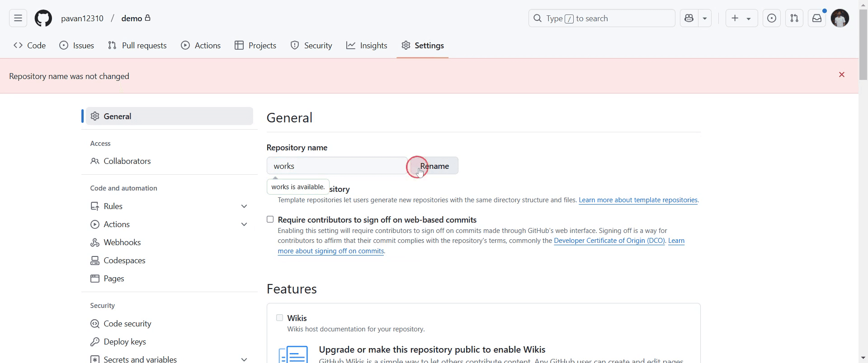The image size is (868, 363).
Task: Open notifications inbox
Action: 817,19
